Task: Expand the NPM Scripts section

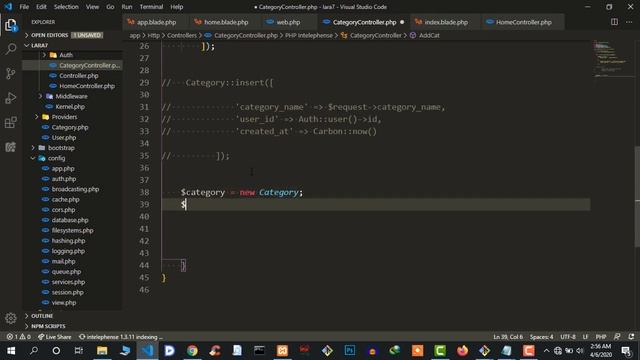Action: point(48,326)
